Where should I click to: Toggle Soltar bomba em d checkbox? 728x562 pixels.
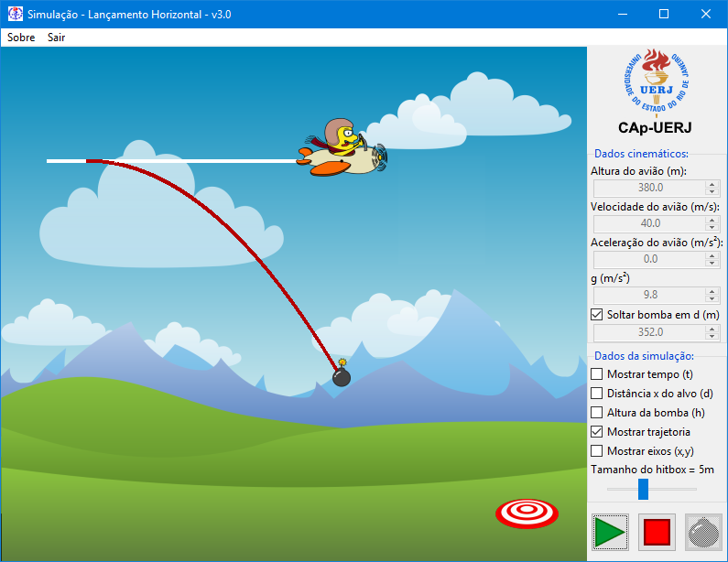597,315
